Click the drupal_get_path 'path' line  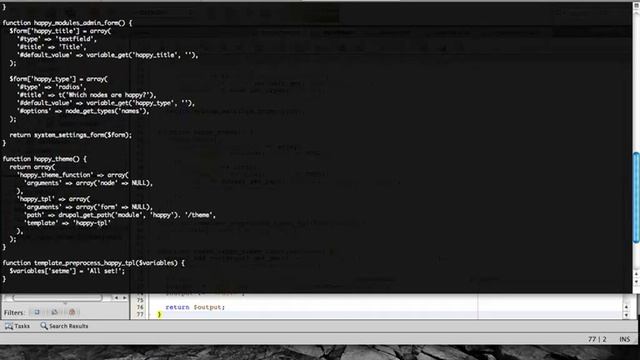pos(120,215)
